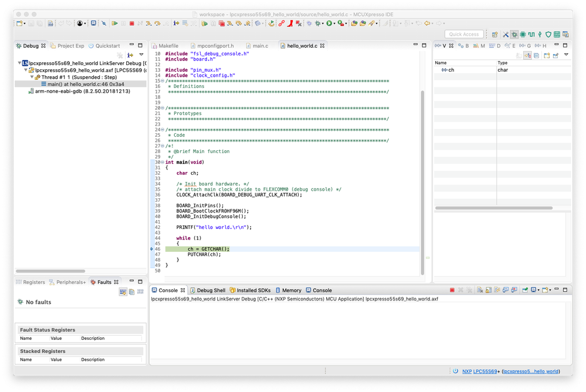The image size is (586, 392).
Task: Open the Makefile editor tab
Action: pyautogui.click(x=165, y=46)
